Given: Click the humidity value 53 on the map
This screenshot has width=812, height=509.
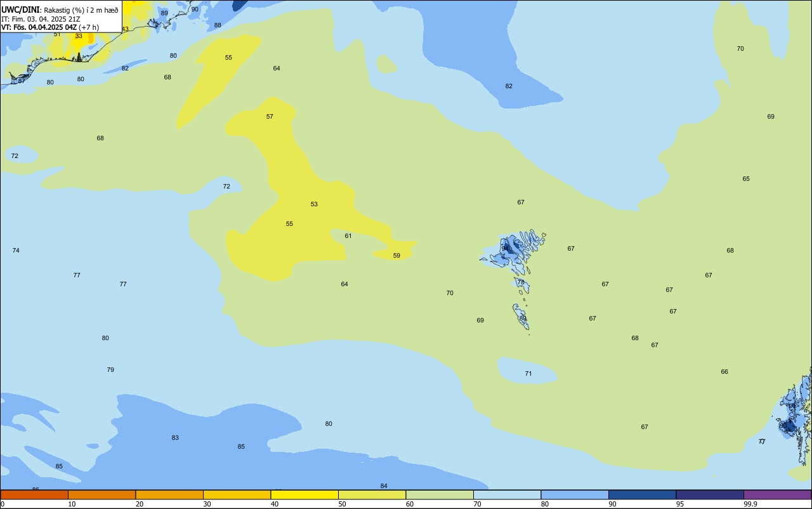Looking at the screenshot, I should [x=314, y=204].
